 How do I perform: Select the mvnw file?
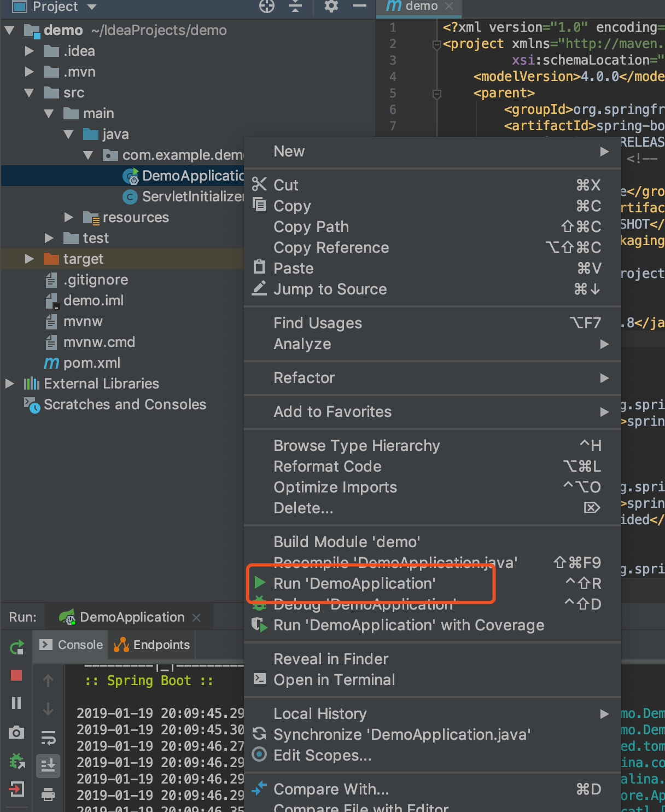[x=74, y=321]
